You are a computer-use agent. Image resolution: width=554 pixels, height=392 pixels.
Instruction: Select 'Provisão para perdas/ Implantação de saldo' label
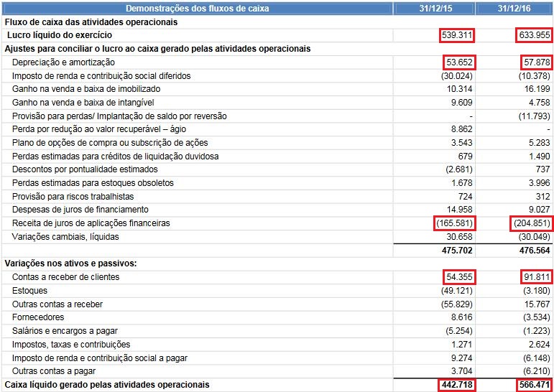tap(119, 116)
